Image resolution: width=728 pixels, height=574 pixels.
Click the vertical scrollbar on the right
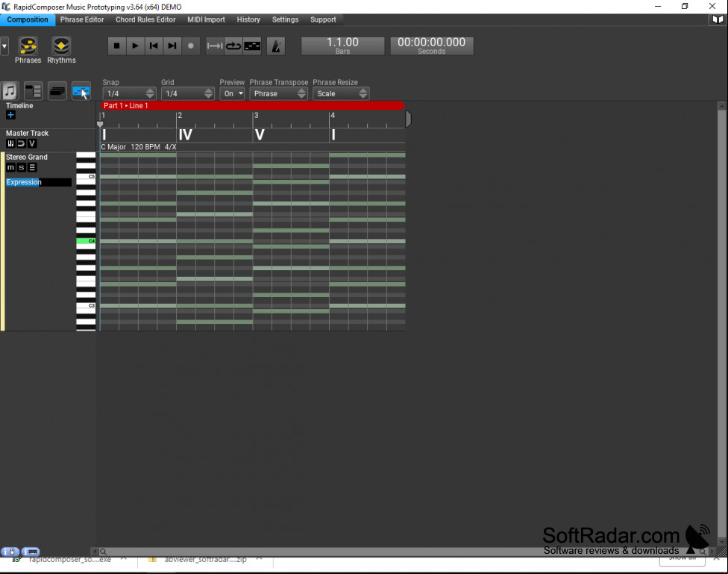pyautogui.click(x=721, y=324)
